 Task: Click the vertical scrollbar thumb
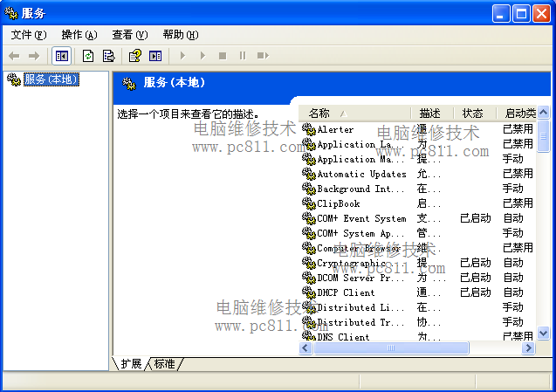tap(543, 136)
